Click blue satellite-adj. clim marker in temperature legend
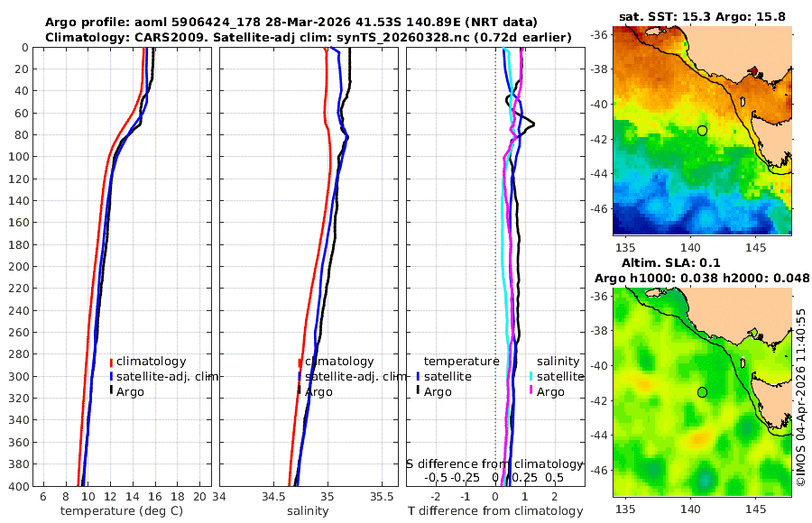The image size is (812, 523). tap(111, 376)
